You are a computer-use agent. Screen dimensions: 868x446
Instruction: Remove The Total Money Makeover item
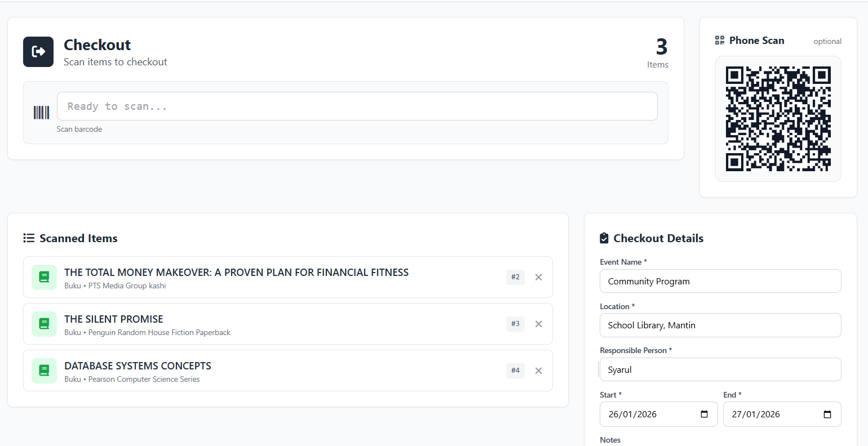coord(538,277)
